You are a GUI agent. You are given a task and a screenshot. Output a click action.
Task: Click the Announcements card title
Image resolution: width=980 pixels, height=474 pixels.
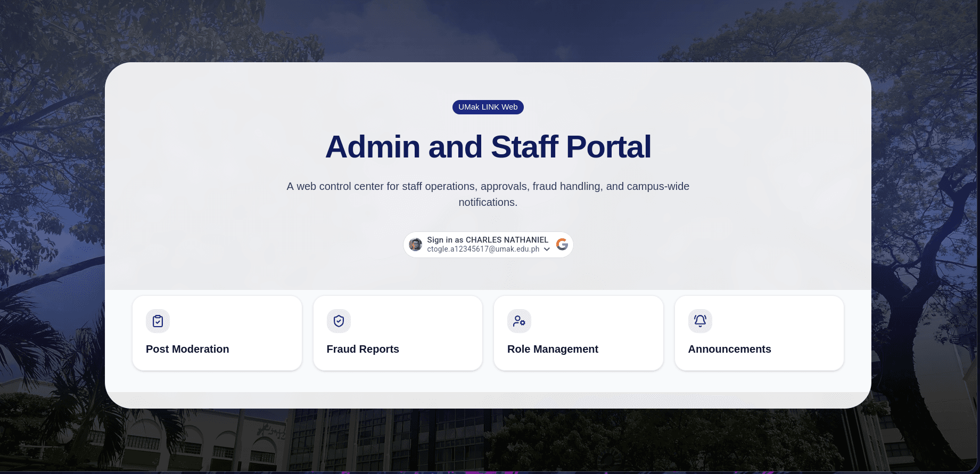tap(729, 349)
